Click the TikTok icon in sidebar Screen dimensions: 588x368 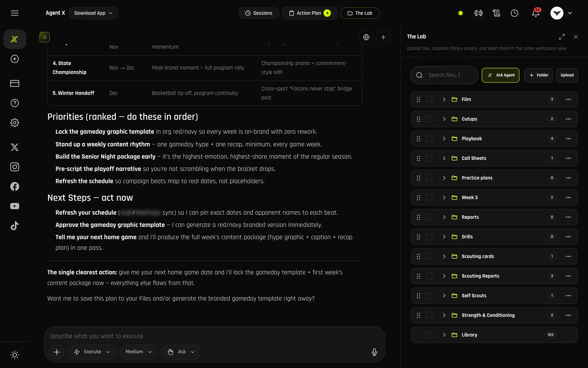pyautogui.click(x=15, y=226)
